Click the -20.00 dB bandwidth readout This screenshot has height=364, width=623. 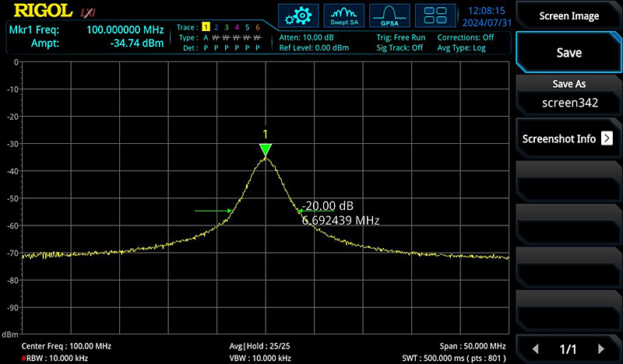[x=327, y=205]
